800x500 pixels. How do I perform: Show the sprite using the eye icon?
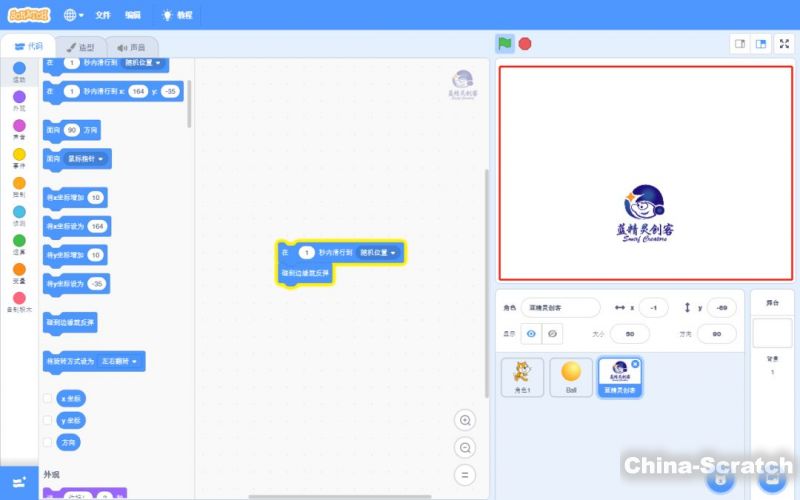click(531, 333)
